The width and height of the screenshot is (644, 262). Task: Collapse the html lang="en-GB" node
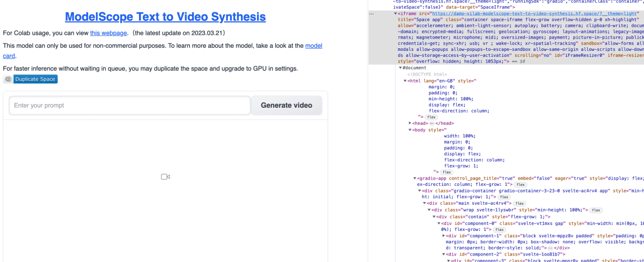click(x=406, y=80)
